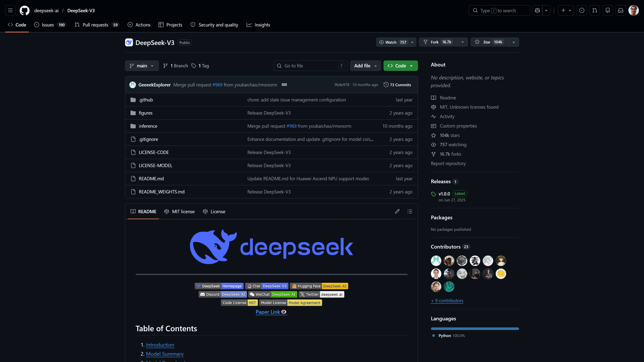
Task: Expand the commit message ellipsis
Action: 284,85
